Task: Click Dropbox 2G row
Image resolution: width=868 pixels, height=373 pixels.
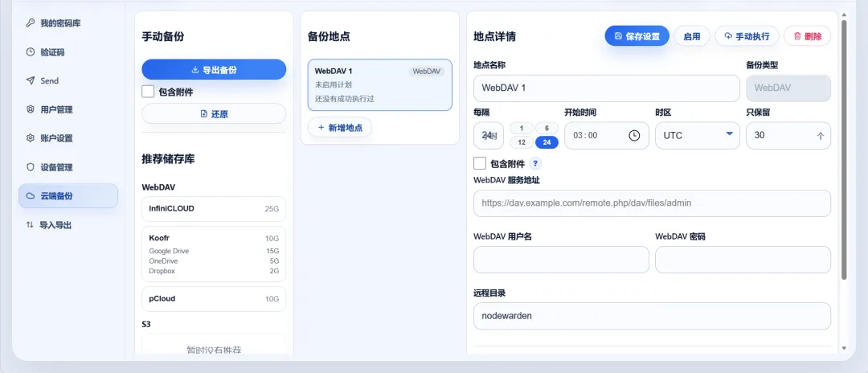Action: pyautogui.click(x=214, y=271)
